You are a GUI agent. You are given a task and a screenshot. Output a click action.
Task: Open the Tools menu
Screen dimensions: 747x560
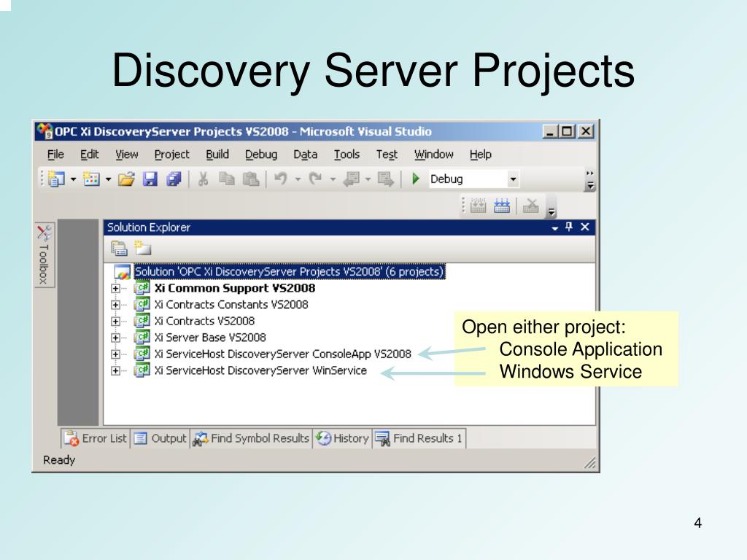click(347, 155)
